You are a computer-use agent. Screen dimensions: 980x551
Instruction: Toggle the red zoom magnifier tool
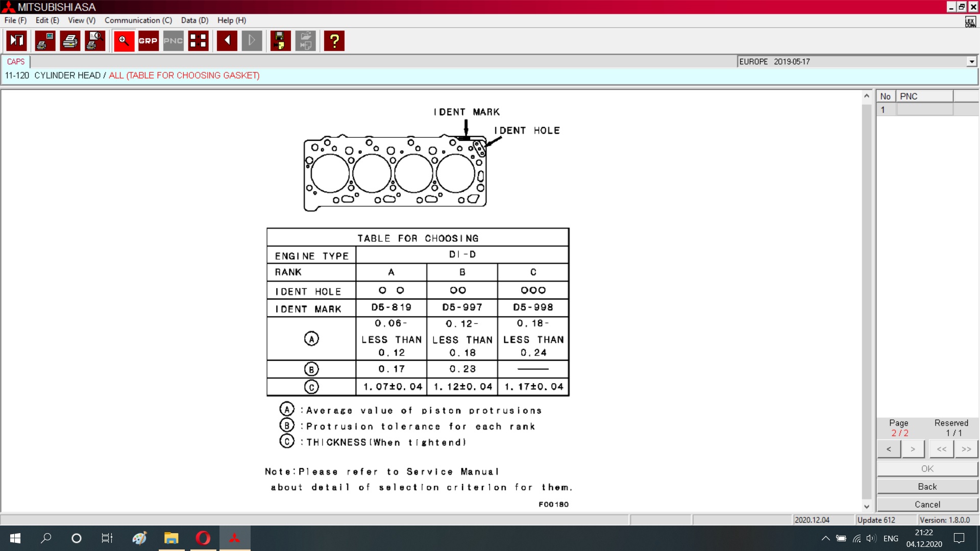pos(124,41)
